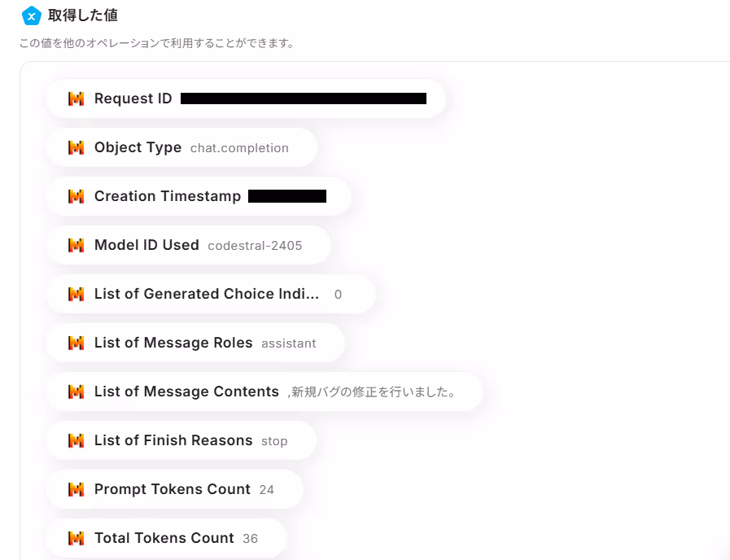Click the List of Generated Choice Indi... chip
The height and width of the screenshot is (560, 730).
pos(211,294)
